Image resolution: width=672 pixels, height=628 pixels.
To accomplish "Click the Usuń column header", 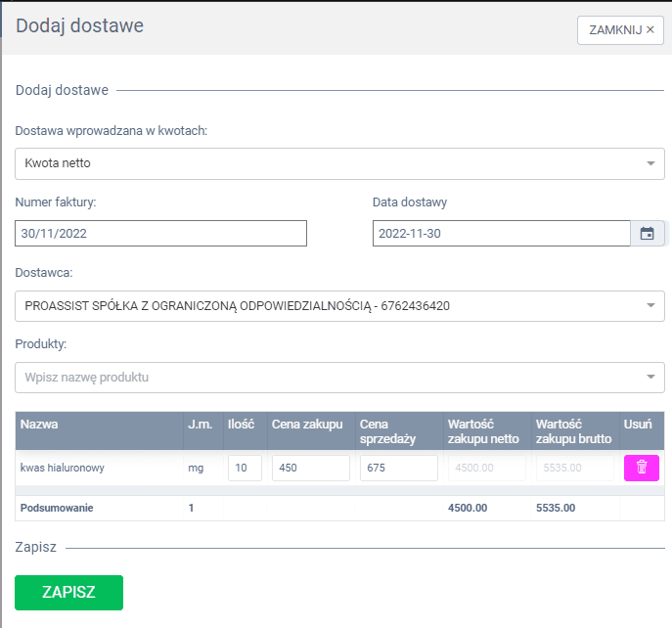I will pyautogui.click(x=637, y=425).
